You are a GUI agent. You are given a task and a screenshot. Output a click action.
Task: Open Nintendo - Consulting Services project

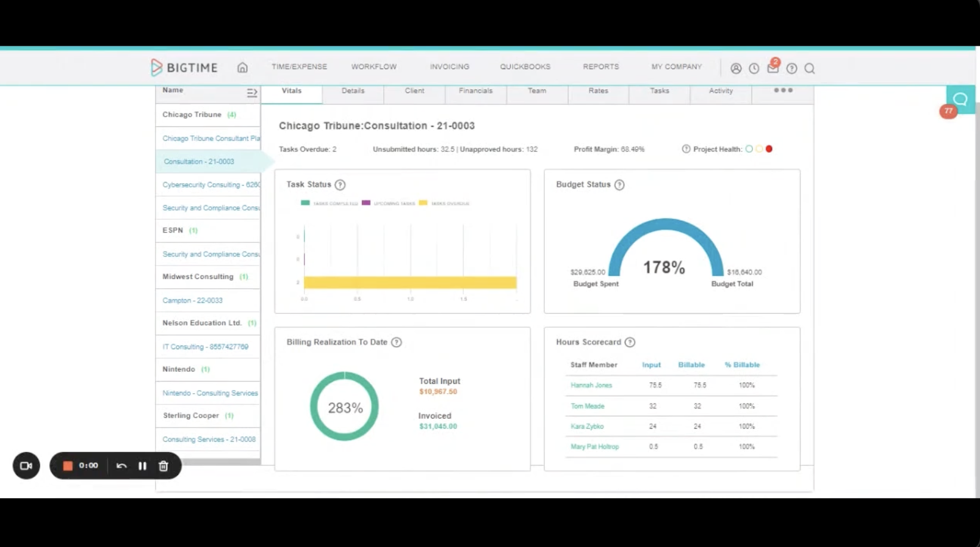(x=210, y=393)
